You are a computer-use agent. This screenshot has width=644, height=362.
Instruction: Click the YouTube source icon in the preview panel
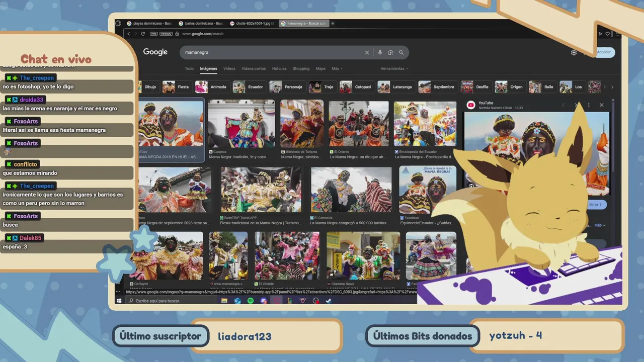point(471,105)
